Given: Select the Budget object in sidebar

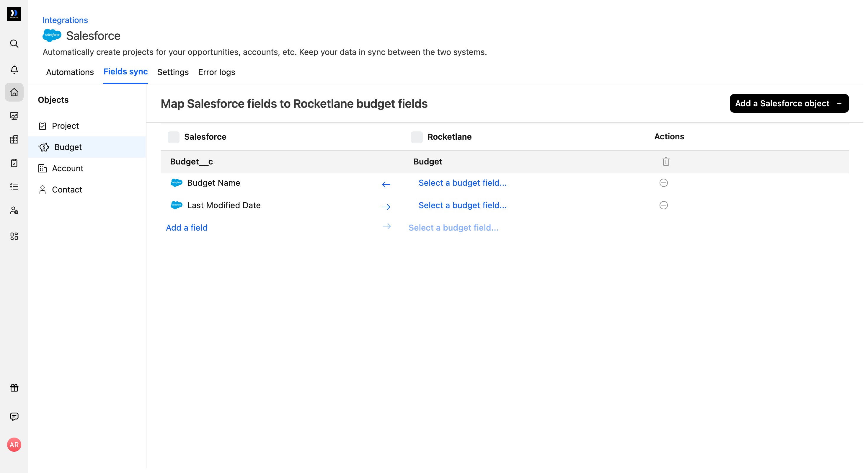Looking at the screenshot, I should 87,147.
